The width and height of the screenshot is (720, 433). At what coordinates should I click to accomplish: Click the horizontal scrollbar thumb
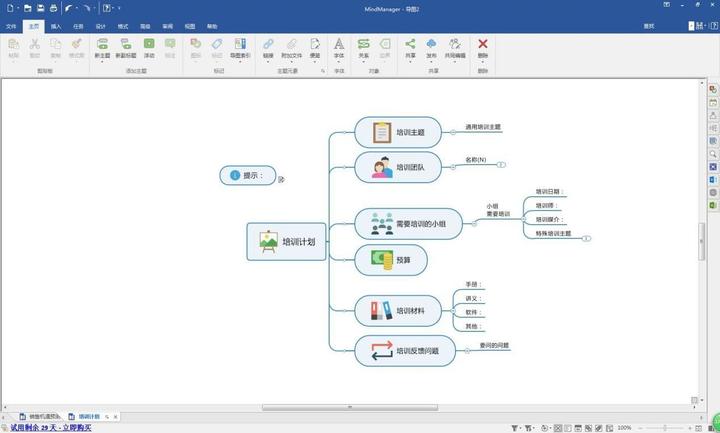click(x=350, y=407)
